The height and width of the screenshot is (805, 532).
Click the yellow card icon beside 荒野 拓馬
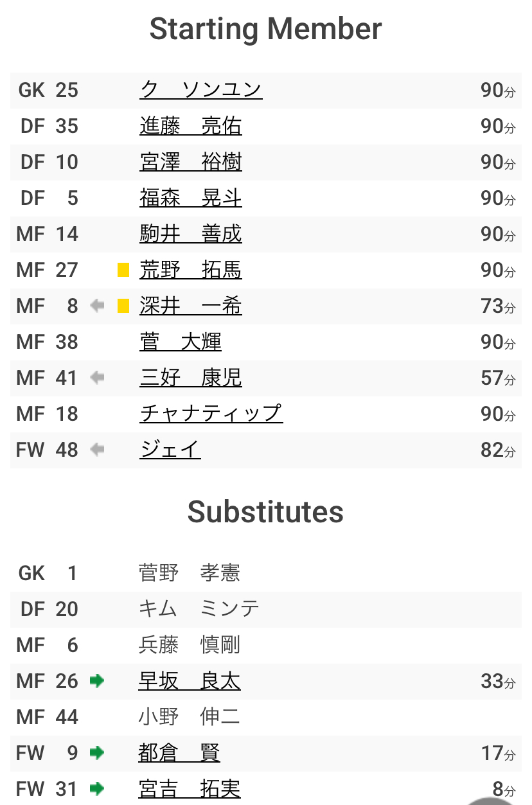point(123,270)
